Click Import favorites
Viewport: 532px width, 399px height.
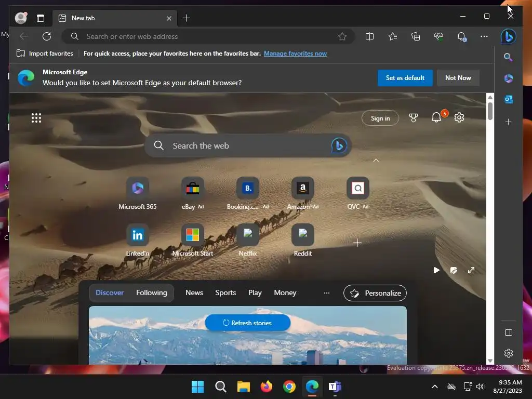pyautogui.click(x=45, y=54)
